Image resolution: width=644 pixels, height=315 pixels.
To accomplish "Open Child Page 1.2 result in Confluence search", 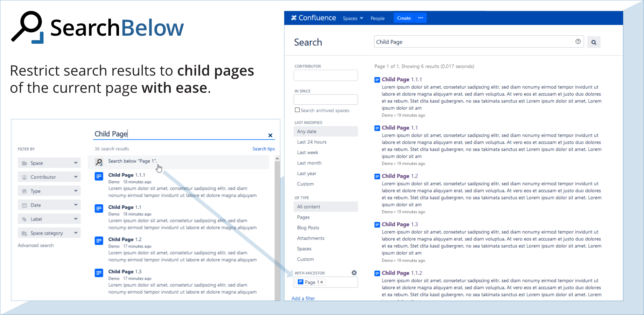I will [400, 176].
